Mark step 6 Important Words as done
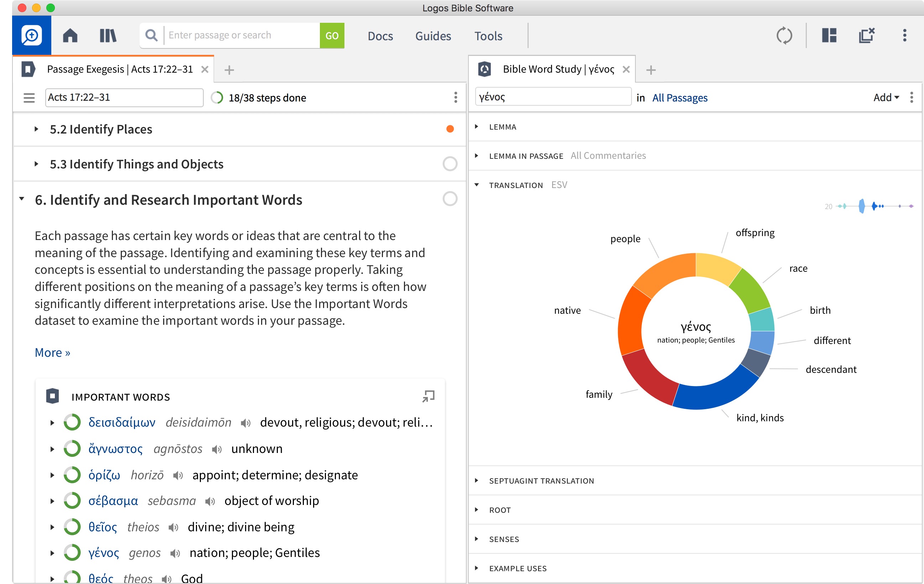 point(450,199)
